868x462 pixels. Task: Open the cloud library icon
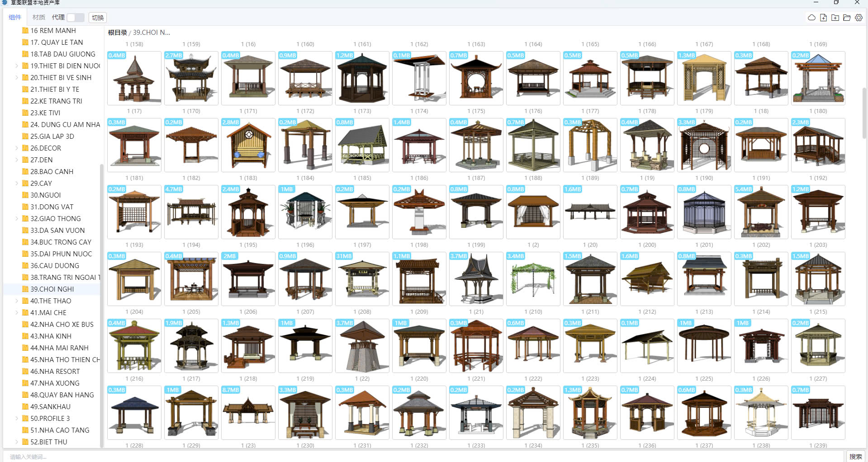811,18
